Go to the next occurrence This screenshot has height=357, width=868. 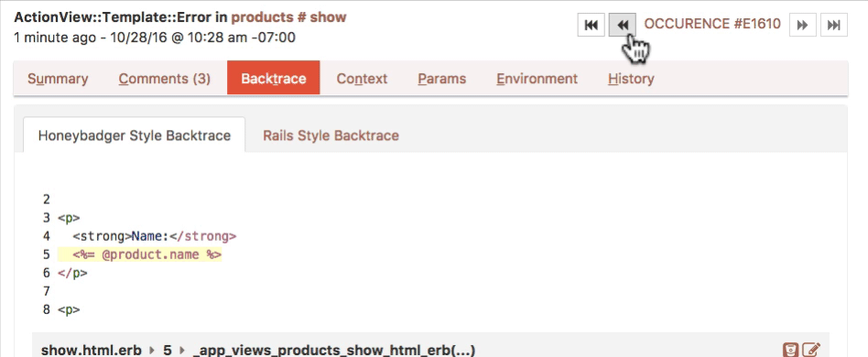[x=803, y=25]
